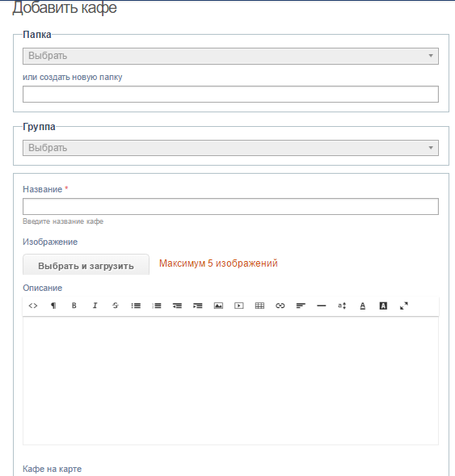The width and height of the screenshot is (455, 476).
Task: Insert a horizontal rule line
Action: click(322, 305)
